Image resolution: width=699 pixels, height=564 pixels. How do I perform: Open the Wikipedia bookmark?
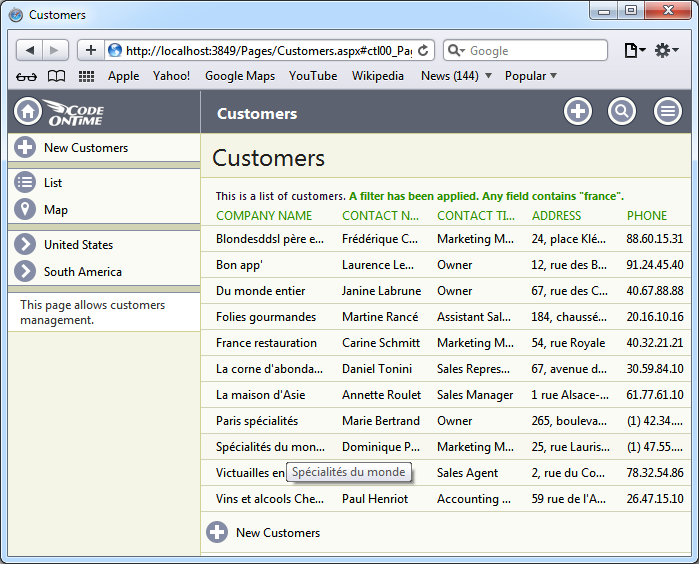378,76
